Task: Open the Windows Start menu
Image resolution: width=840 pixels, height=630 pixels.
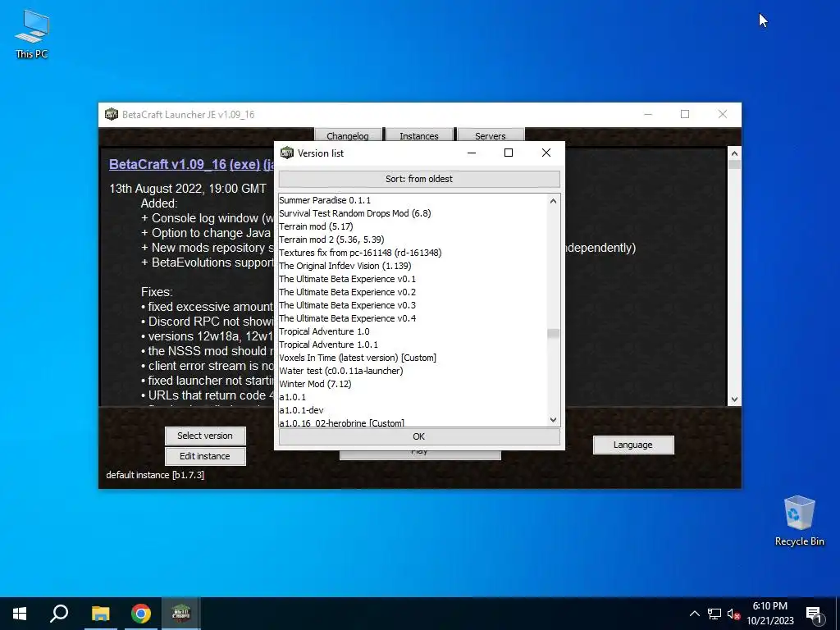Action: point(20,614)
